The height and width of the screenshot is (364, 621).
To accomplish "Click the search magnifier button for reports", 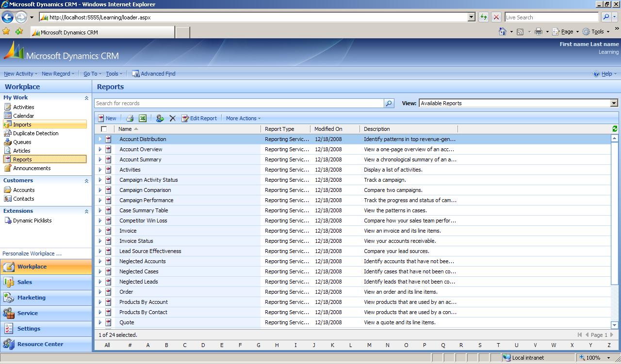I will 389,103.
